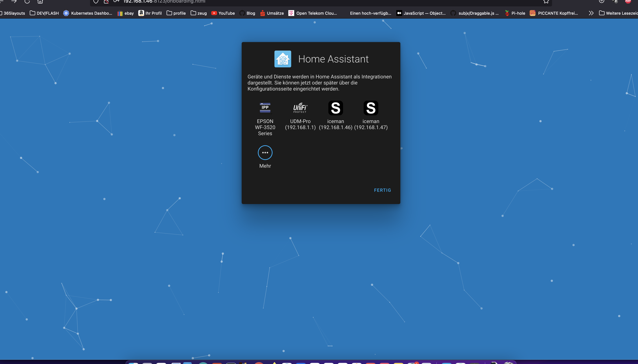Expand the profile bookmark folder
638x364 pixels.
pos(176,13)
